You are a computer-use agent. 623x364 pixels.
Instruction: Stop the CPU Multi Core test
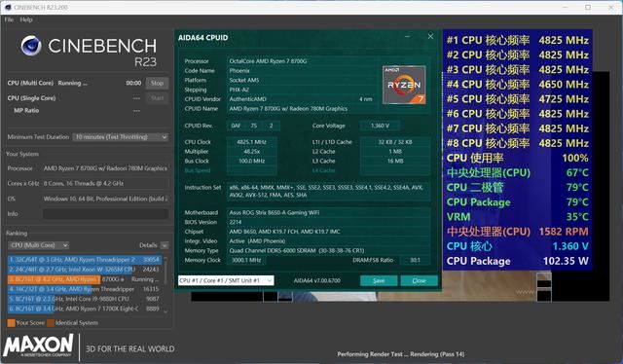coord(157,83)
